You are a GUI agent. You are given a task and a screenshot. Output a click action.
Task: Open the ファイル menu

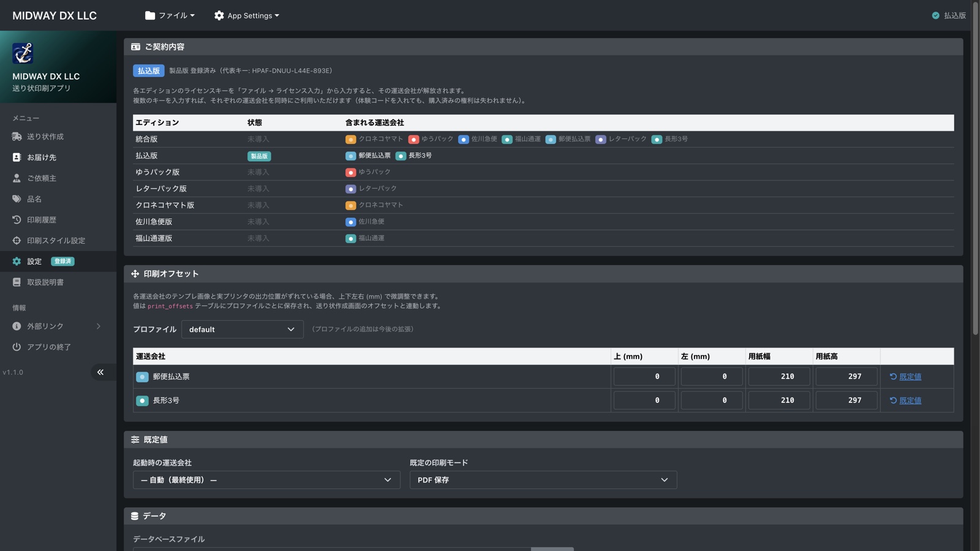click(x=170, y=15)
